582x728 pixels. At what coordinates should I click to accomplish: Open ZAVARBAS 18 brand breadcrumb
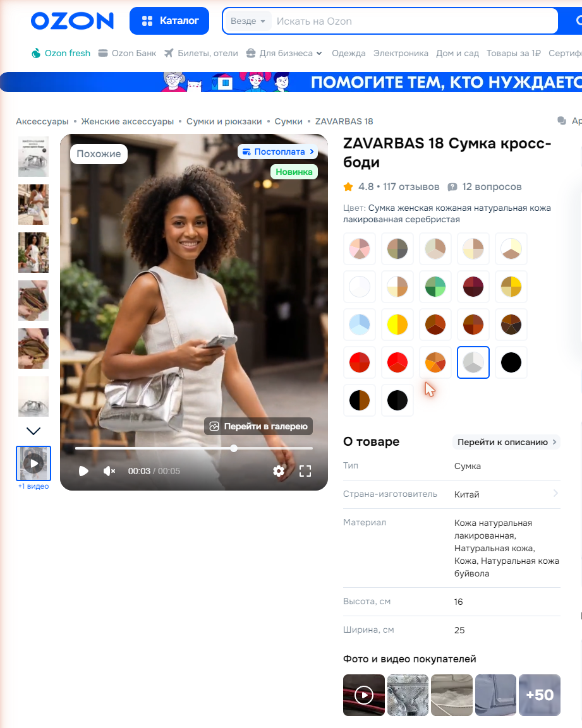coord(344,122)
